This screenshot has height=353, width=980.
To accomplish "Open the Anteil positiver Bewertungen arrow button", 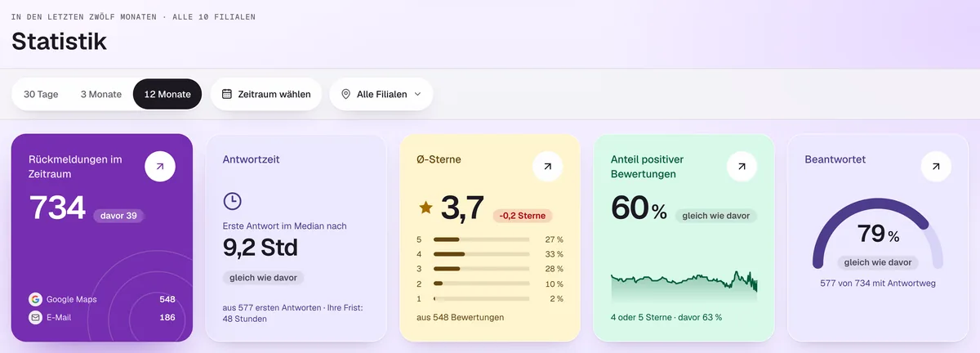I will click(742, 167).
